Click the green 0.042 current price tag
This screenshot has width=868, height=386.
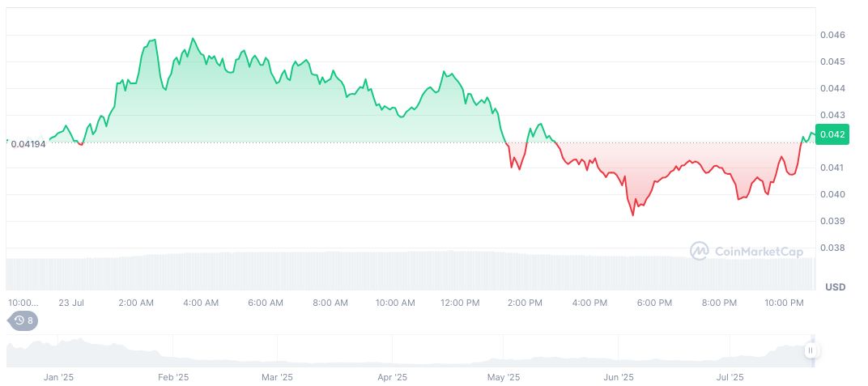click(834, 134)
